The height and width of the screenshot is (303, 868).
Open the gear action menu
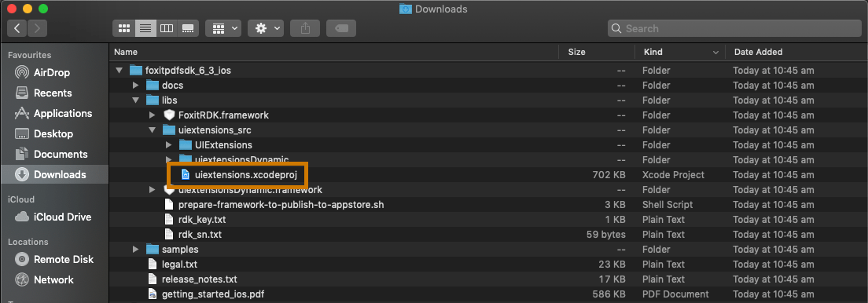click(266, 28)
